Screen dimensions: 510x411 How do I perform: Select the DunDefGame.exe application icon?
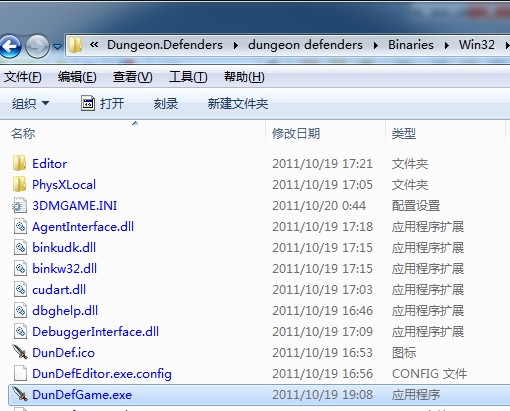20,394
